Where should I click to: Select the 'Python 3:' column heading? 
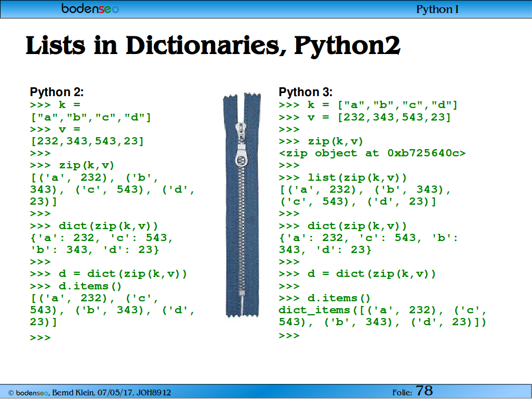[305, 92]
